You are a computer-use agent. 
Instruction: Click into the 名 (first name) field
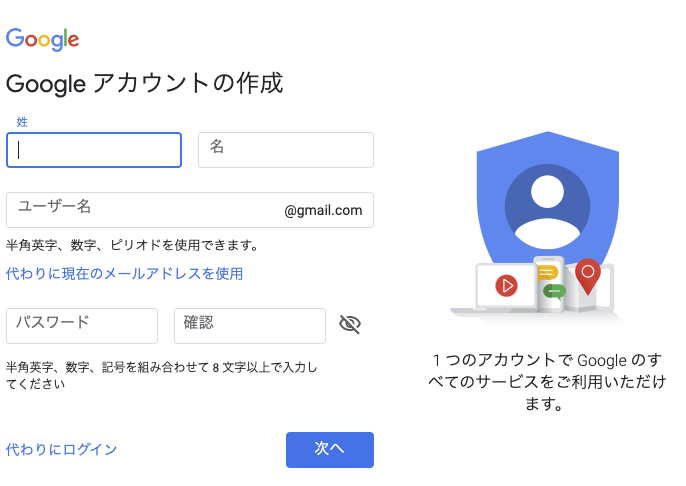point(286,150)
